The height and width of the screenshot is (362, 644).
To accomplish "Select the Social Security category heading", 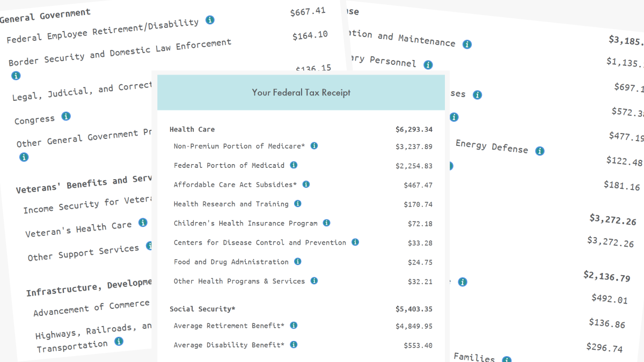I will click(202, 309).
